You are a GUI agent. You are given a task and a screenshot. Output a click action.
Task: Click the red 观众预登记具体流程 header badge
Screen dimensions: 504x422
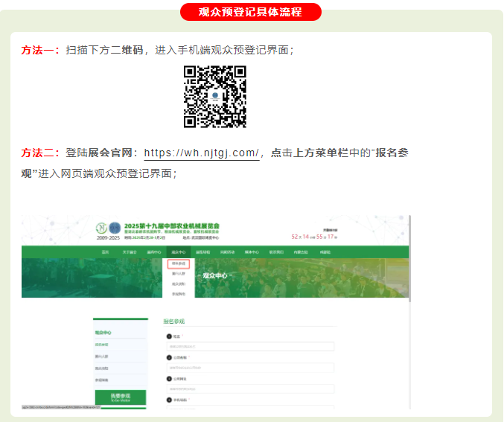pyautogui.click(x=251, y=12)
